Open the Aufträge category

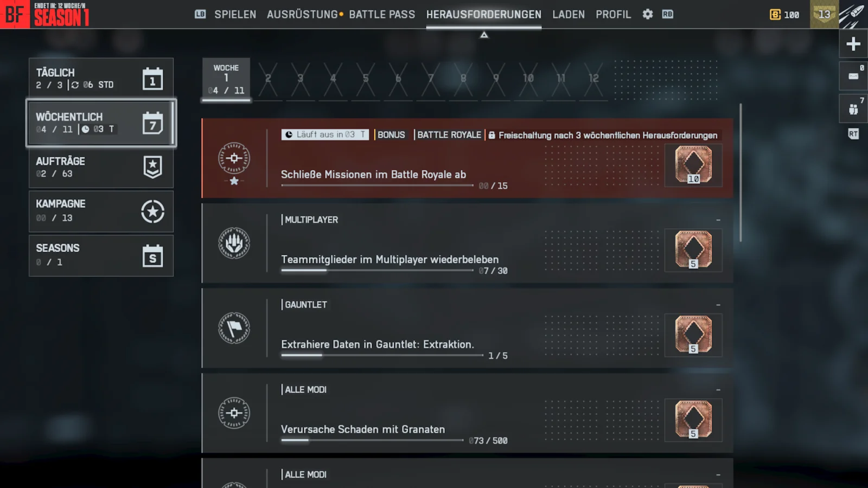tap(101, 167)
